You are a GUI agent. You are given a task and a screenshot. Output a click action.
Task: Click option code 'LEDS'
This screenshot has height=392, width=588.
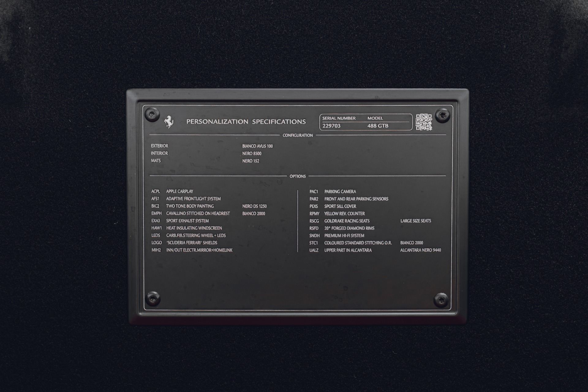(x=156, y=235)
